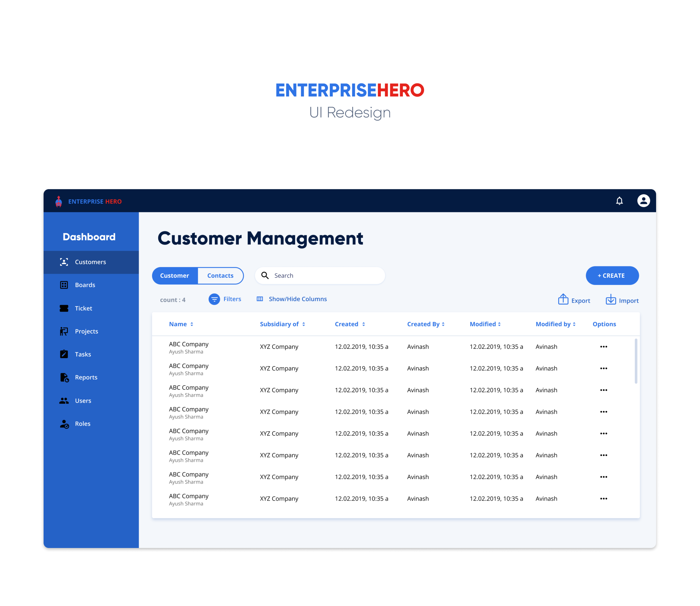
Task: Click the Show/Hide Columns icon
Action: pos(260,299)
